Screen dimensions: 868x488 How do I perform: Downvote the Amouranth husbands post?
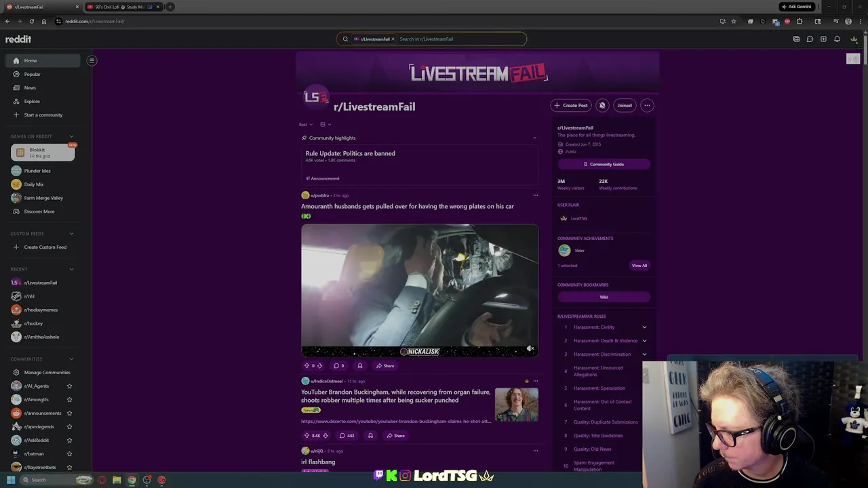tap(319, 366)
